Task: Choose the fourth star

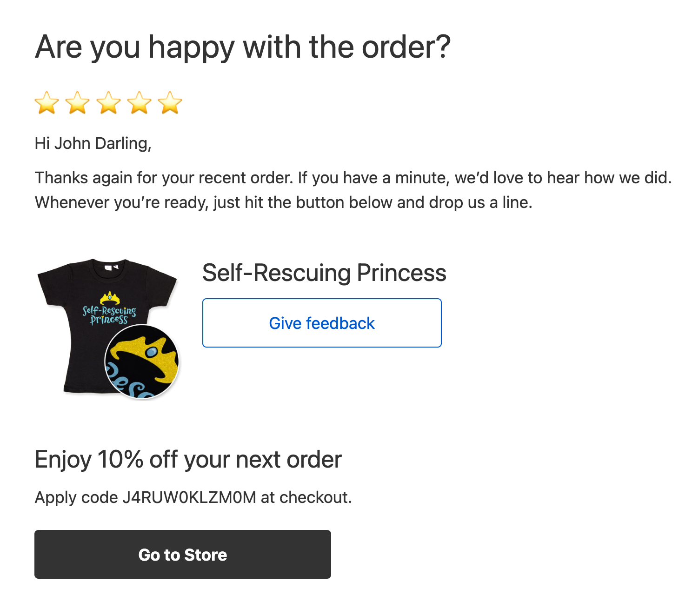Action: click(x=140, y=103)
